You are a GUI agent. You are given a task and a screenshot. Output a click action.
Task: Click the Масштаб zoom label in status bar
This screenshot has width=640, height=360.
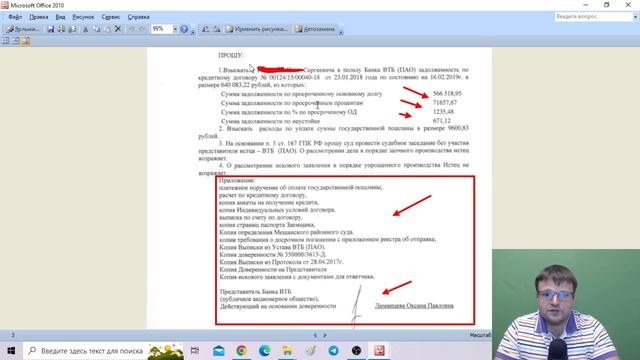click(480, 335)
